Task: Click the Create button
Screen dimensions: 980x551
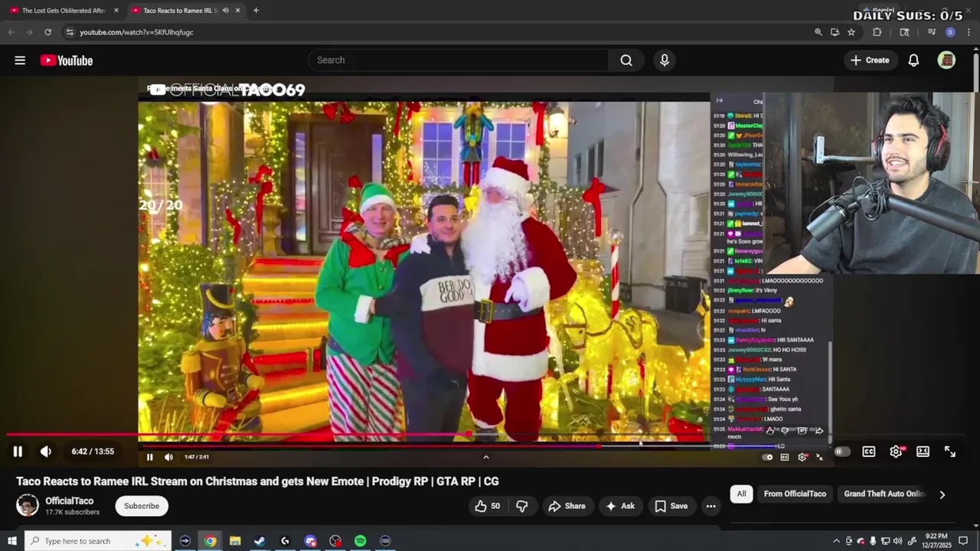Action: point(870,60)
